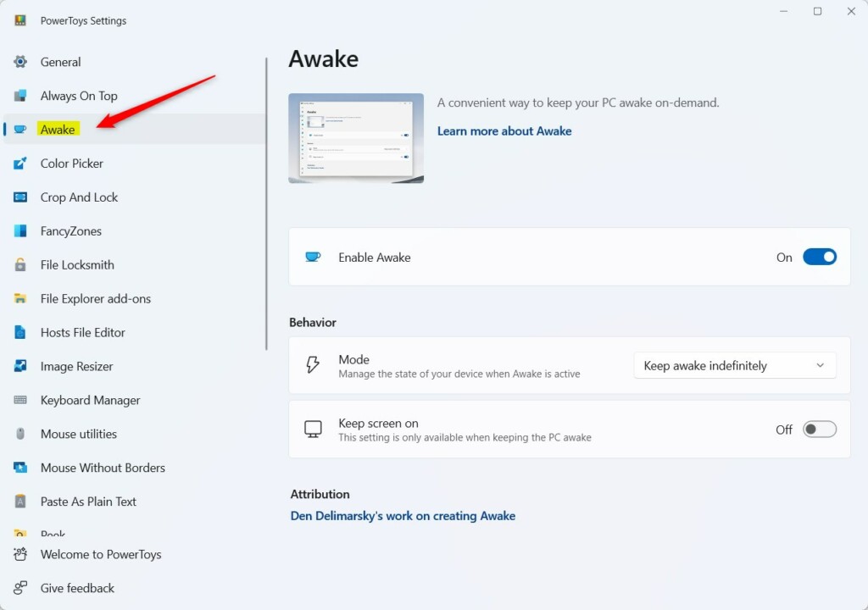Select Image Resizer in the sidebar
The image size is (868, 610).
(x=135, y=366)
